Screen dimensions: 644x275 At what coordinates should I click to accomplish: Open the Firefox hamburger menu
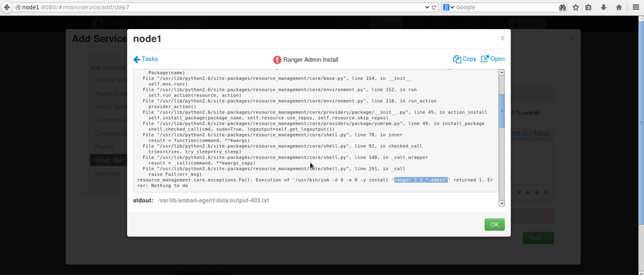pos(636,7)
